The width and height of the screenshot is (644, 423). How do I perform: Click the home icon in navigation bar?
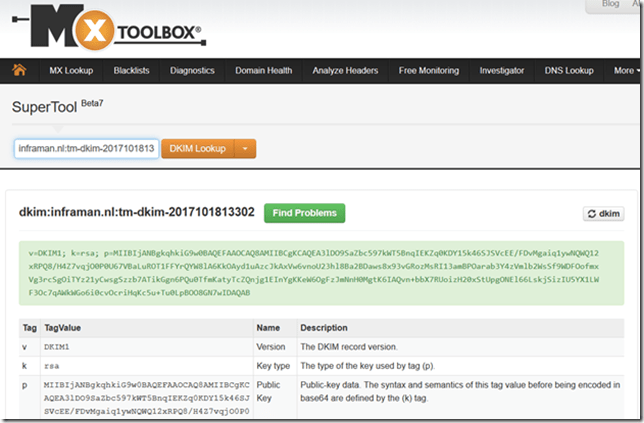[18, 71]
